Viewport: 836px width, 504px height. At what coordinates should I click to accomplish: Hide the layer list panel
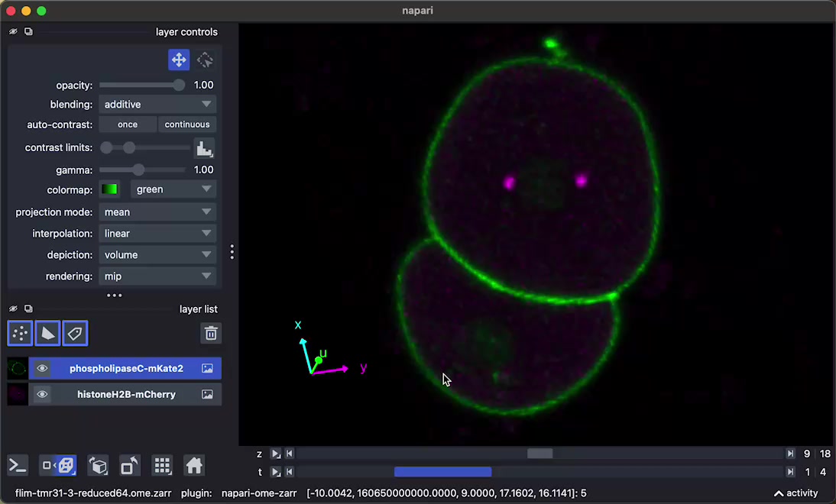pyautogui.click(x=13, y=309)
